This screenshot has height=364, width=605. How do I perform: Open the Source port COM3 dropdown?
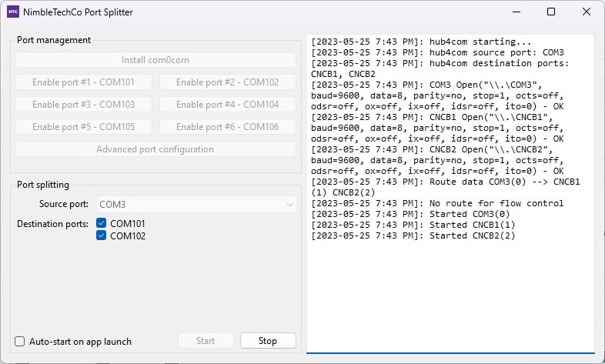(x=196, y=205)
